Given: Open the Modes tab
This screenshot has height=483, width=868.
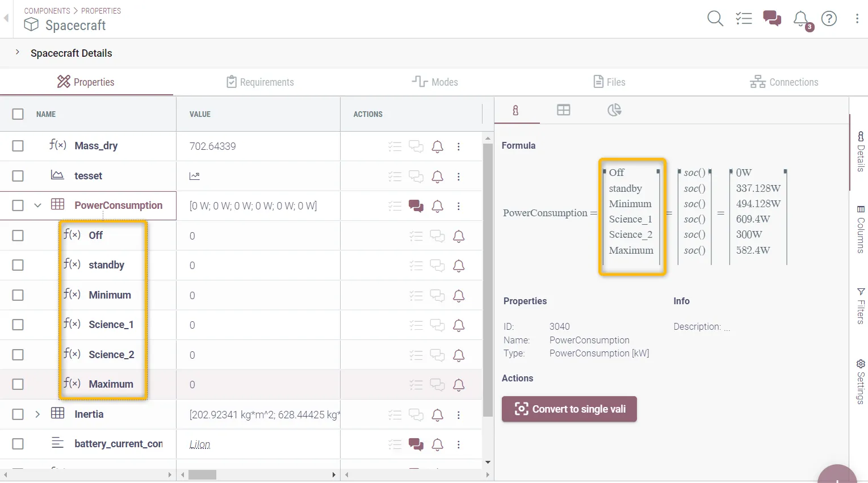Looking at the screenshot, I should click(x=435, y=82).
